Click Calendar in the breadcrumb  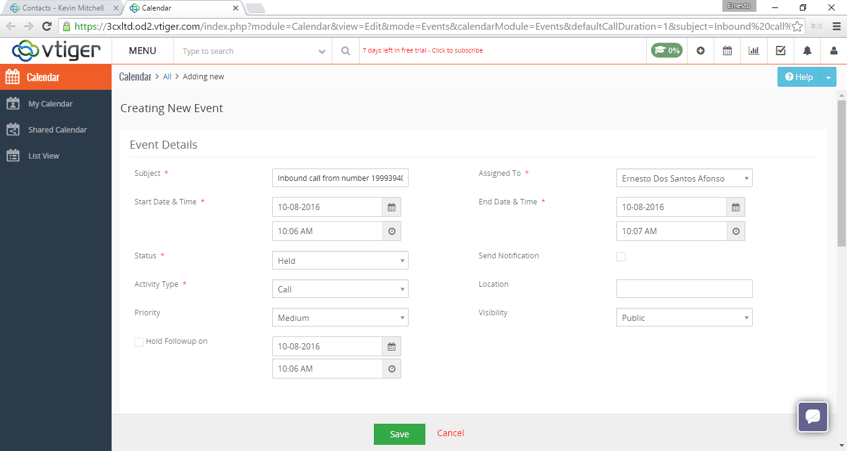(x=135, y=77)
